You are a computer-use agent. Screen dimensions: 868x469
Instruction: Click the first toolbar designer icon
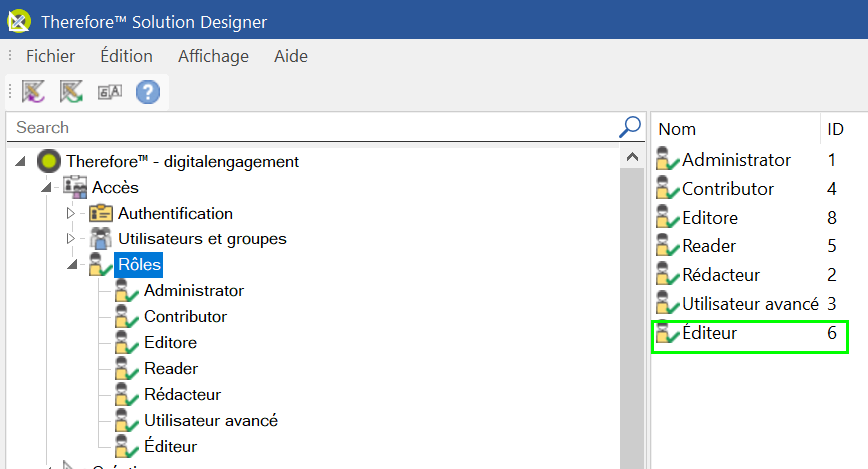(x=33, y=91)
